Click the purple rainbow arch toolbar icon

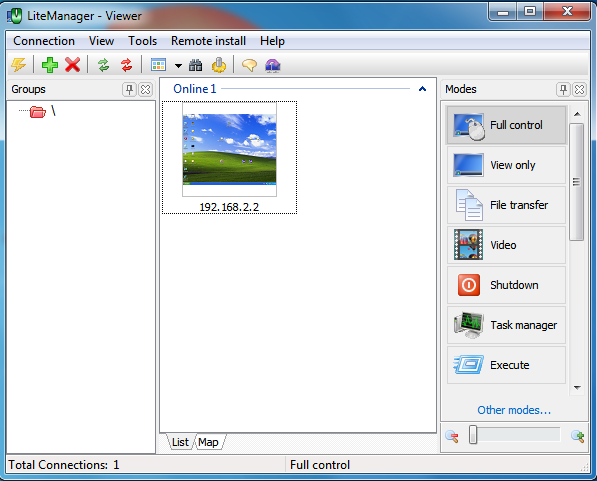tap(273, 65)
